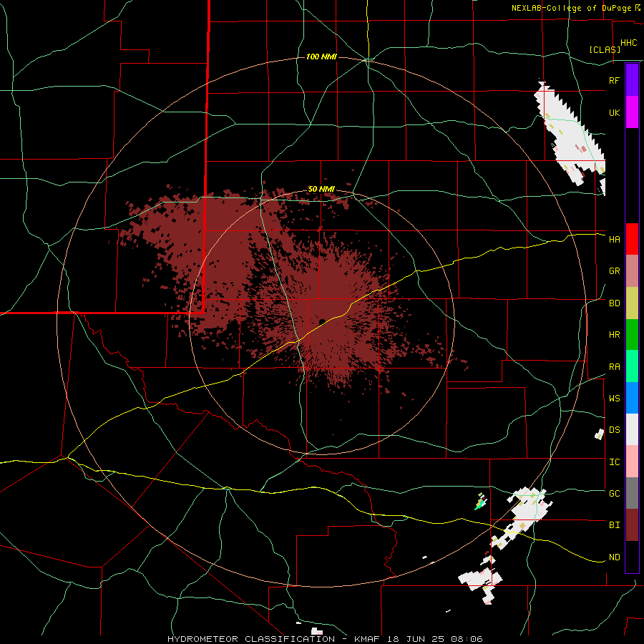Select the 'HR' legend label

614,335
